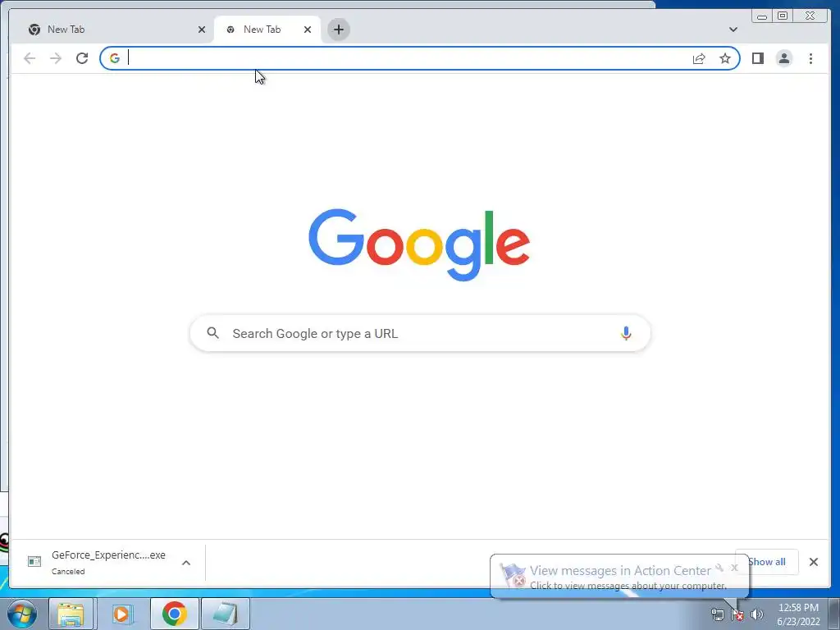The image size is (840, 630).
Task: Dismiss the Action Center balloon
Action: 734,568
